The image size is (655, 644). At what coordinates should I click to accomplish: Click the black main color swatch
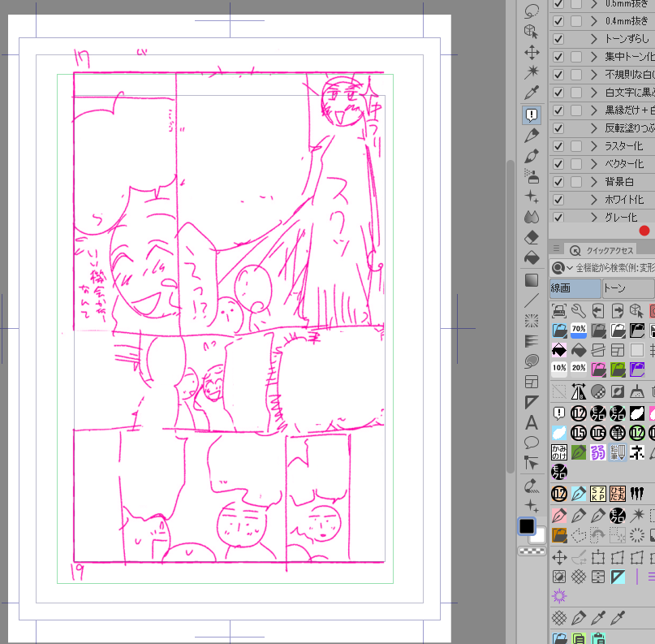527,526
